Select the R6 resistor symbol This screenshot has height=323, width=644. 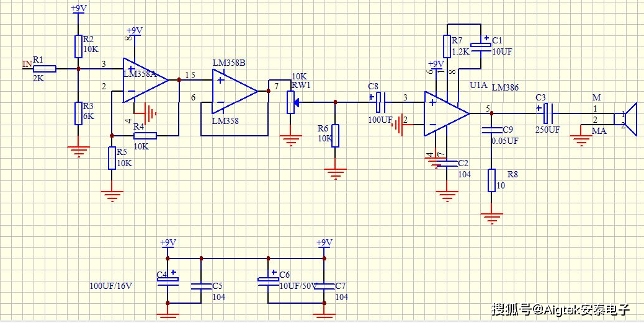(335, 135)
